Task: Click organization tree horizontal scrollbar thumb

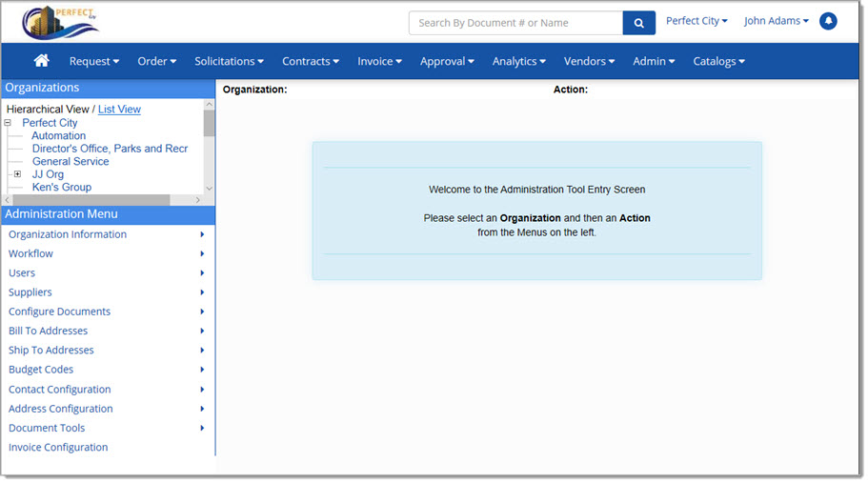Action: (x=91, y=200)
